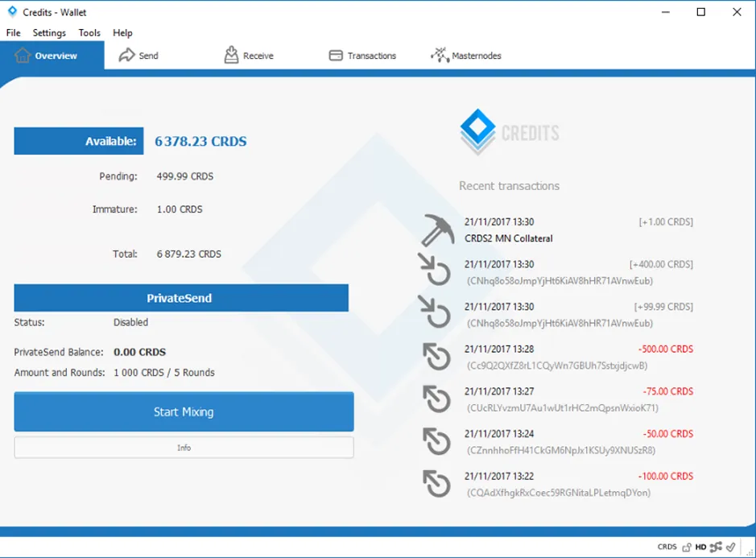756x558 pixels.
Task: Click the pending value 499.99 CRDS
Action: click(x=184, y=176)
